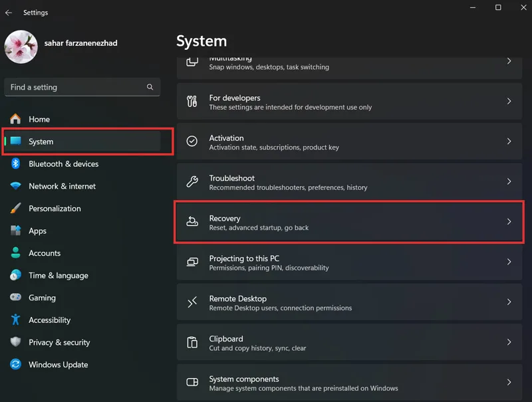Click the Find a setting search box
Screen dimensions: 532x402
(x=82, y=87)
